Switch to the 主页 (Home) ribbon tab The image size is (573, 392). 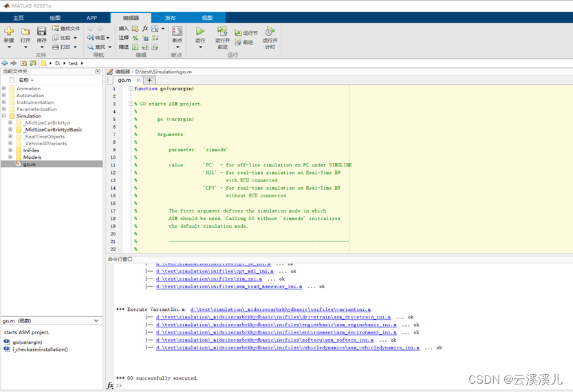[x=19, y=18]
